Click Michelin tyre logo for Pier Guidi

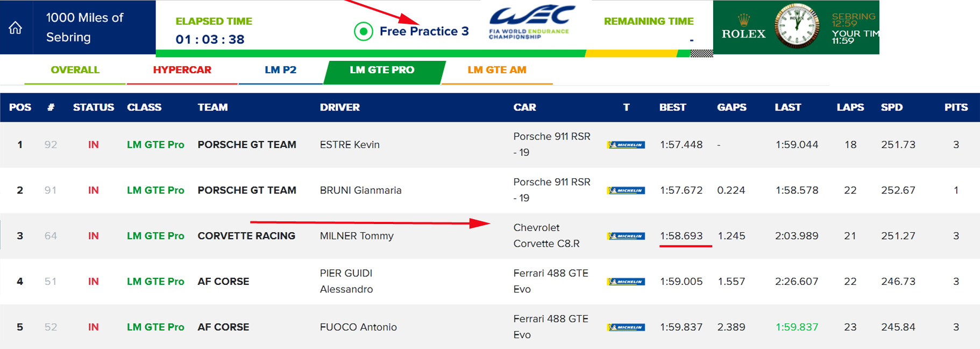[x=626, y=282]
